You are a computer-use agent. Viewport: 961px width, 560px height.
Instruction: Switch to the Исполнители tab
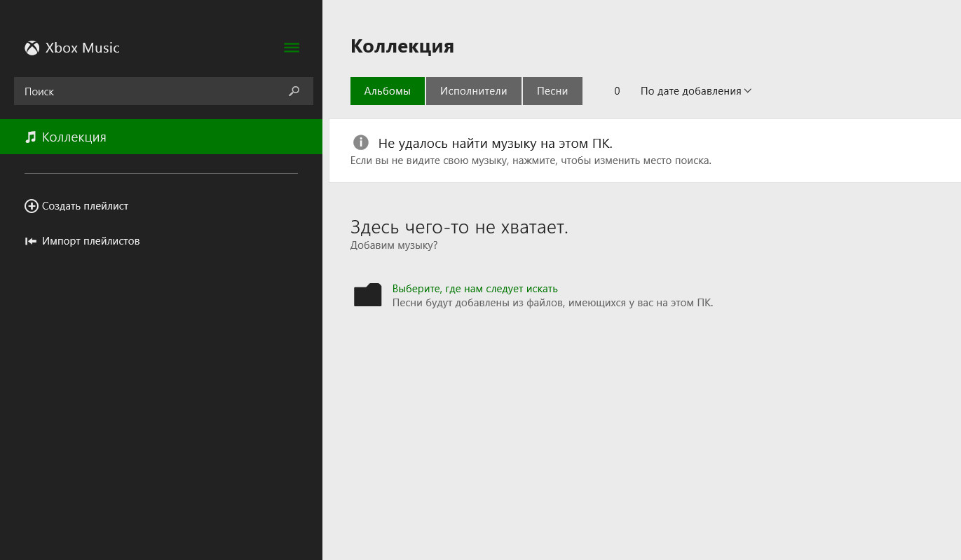473,91
